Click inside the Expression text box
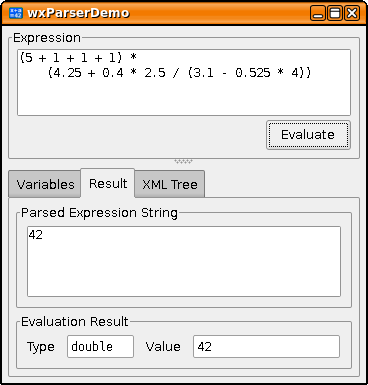 point(184,83)
